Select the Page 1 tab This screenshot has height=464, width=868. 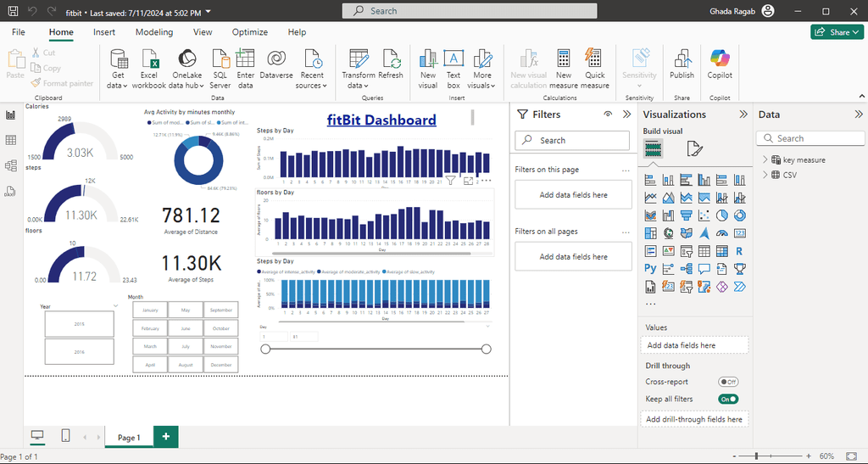click(x=129, y=437)
